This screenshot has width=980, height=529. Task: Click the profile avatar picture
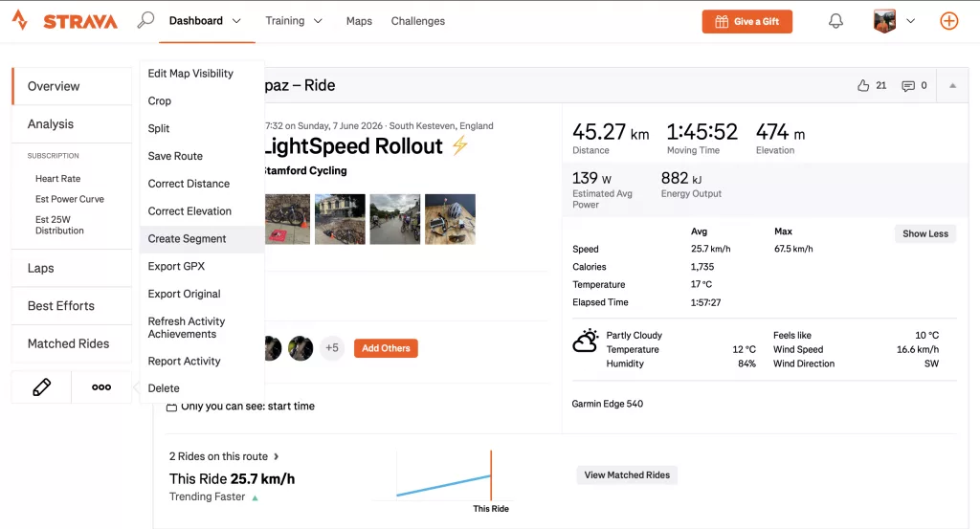[x=884, y=21]
